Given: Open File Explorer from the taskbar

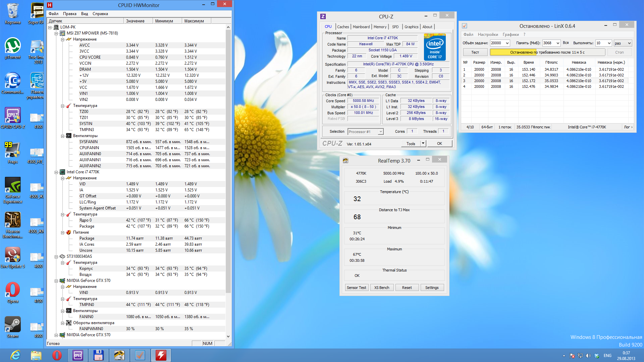Looking at the screenshot, I should 36,355.
